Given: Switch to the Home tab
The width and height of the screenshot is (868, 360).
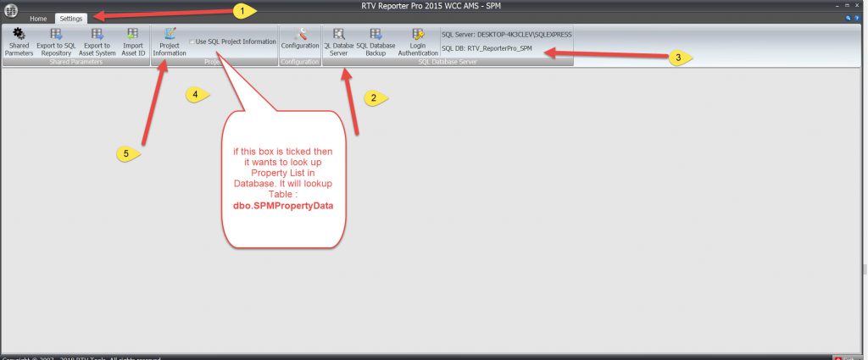Looking at the screenshot, I should click(x=38, y=18).
